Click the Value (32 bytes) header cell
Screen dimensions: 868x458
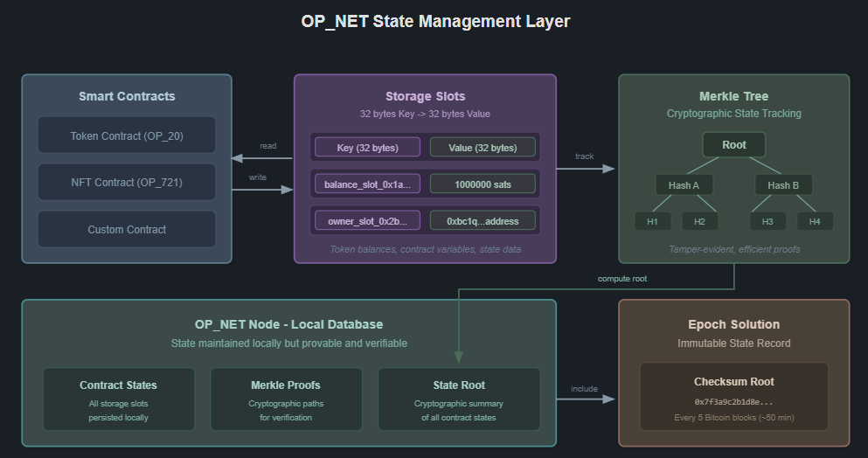[x=483, y=148]
